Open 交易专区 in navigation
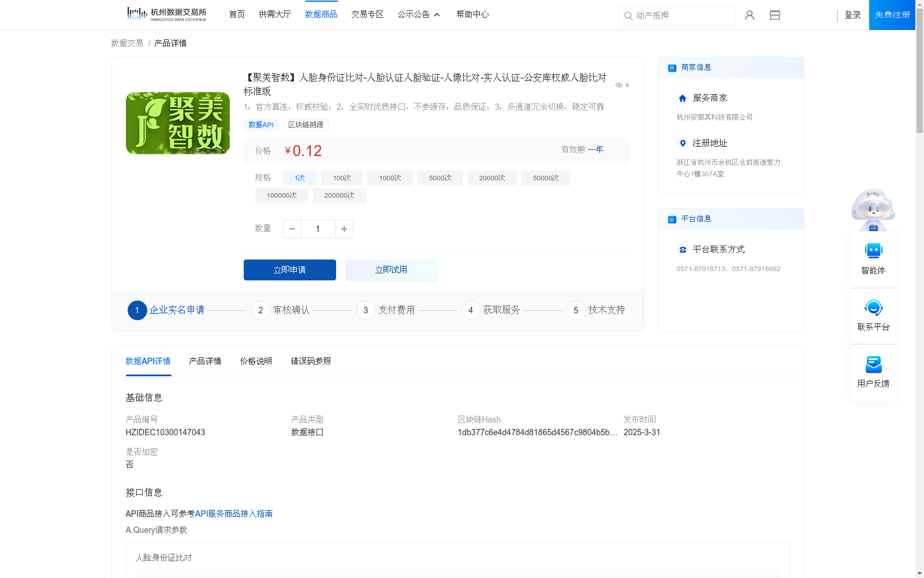924x578 pixels. point(367,14)
